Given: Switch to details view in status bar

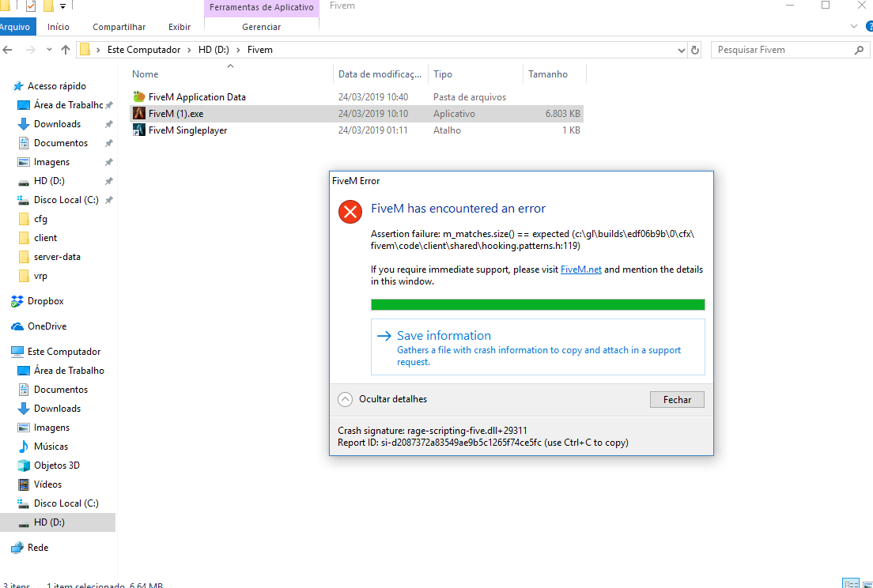Looking at the screenshot, I should click(x=852, y=584).
